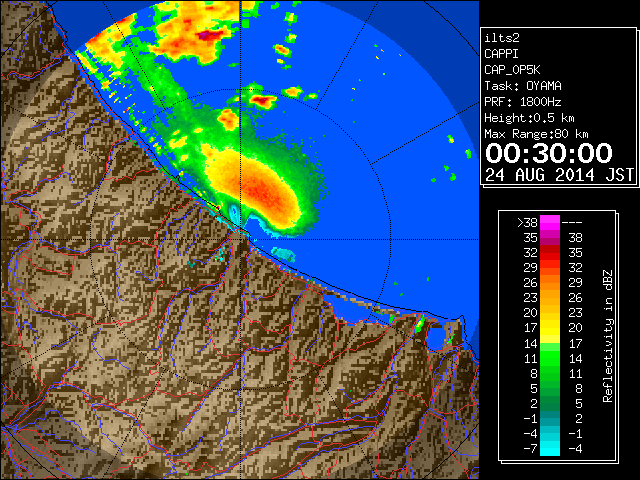Click the 35 to 38 dBZ purple legend band

(550, 238)
